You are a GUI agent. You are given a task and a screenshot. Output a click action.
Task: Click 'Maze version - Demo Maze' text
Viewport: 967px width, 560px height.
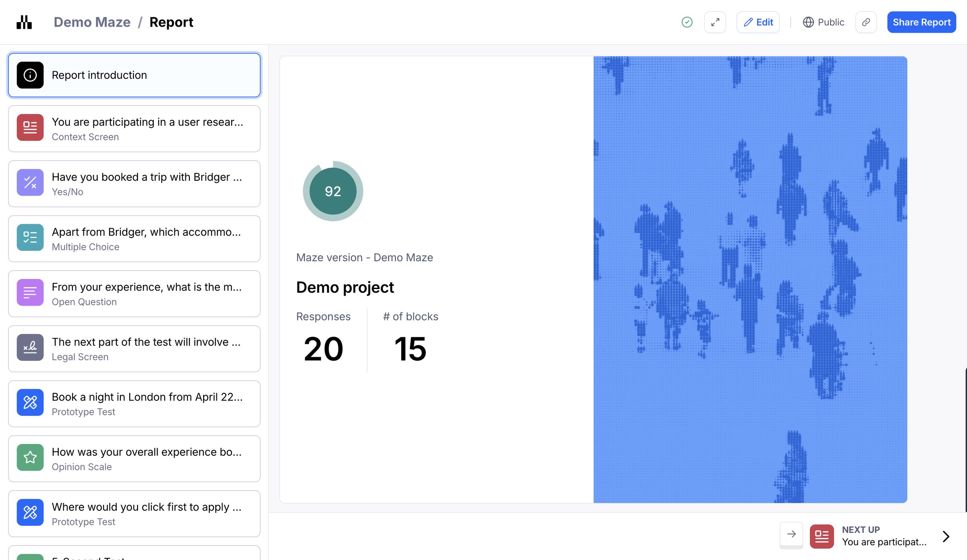click(x=365, y=258)
